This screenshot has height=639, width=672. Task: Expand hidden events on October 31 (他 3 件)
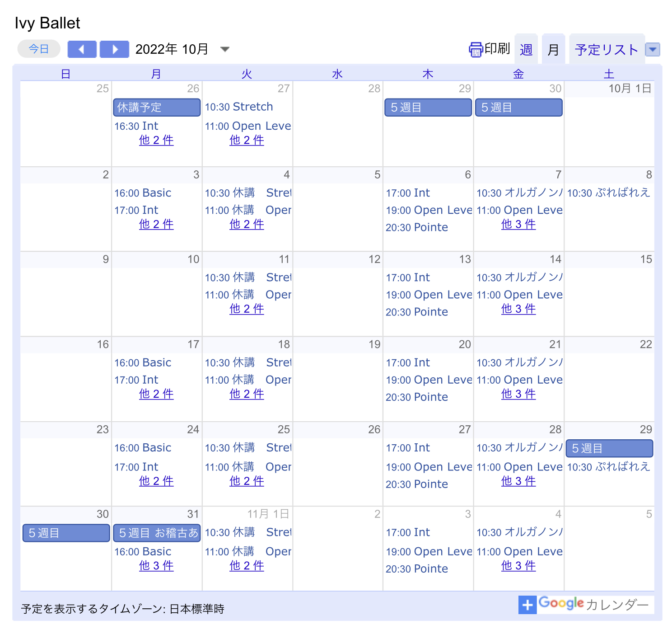pos(156,565)
